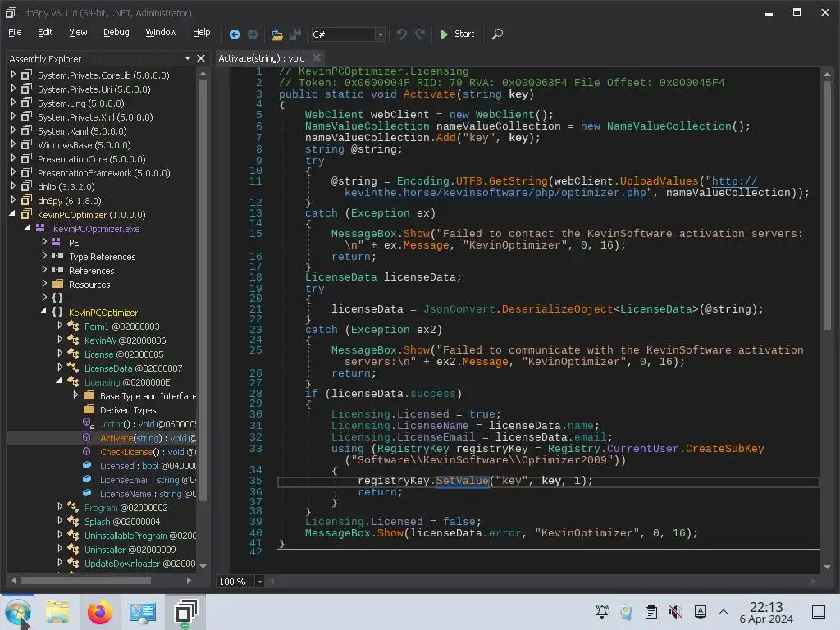Image resolution: width=840 pixels, height=630 pixels.
Task: Click the muted volume tray icon
Action: [x=676, y=612]
